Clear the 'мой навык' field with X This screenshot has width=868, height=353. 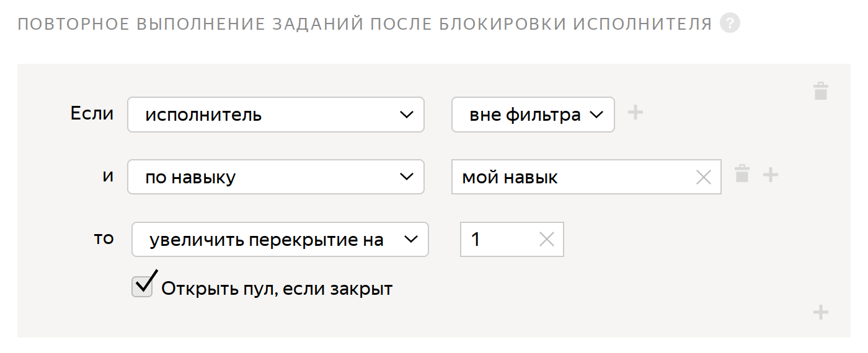704,178
